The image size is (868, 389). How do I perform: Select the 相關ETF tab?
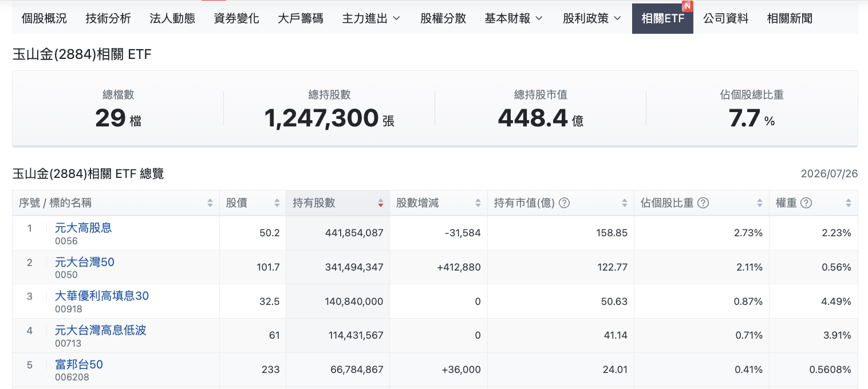pos(662,18)
